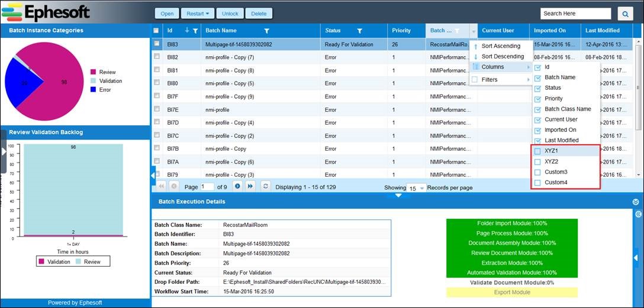Expand the right-side panel arrow
644x308 pixels.
636,258
